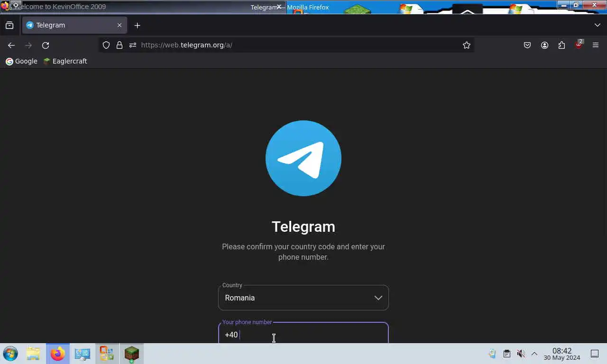Open the computer settings taskbar icon
This screenshot has width=607, height=364.
tap(83, 354)
